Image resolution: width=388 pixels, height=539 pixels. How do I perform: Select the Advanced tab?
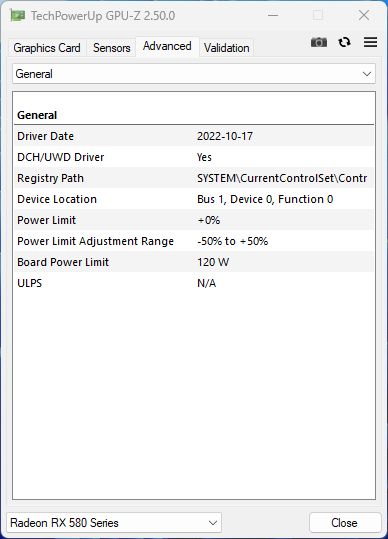pos(167,46)
